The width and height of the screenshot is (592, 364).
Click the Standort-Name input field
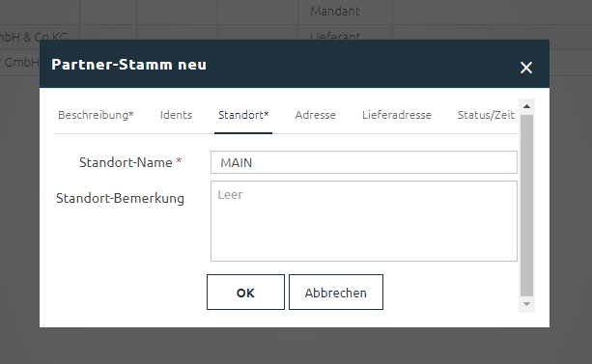tap(364, 162)
